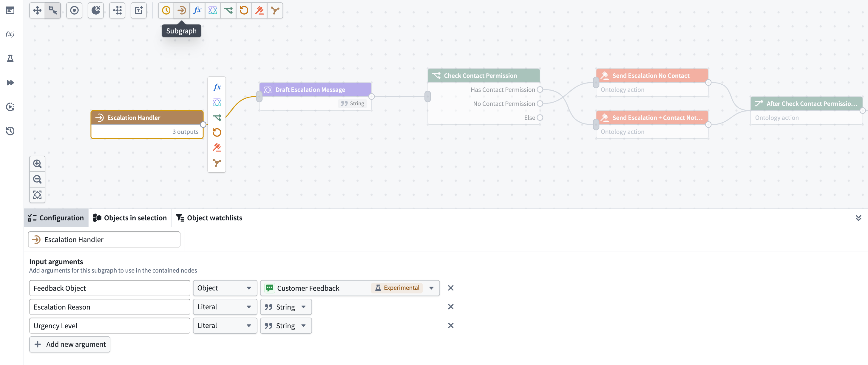Open String type dropdown for Urgency Level
This screenshot has height=365, width=868.
pyautogui.click(x=286, y=326)
